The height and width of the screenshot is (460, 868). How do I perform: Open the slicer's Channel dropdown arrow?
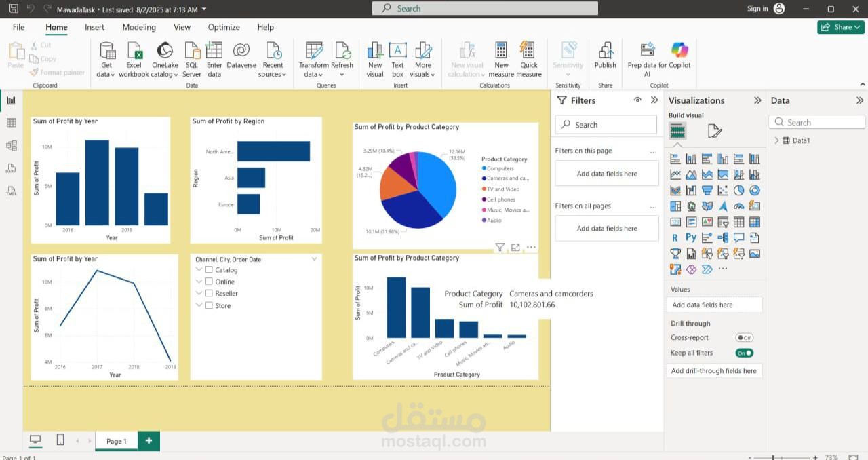pyautogui.click(x=313, y=258)
